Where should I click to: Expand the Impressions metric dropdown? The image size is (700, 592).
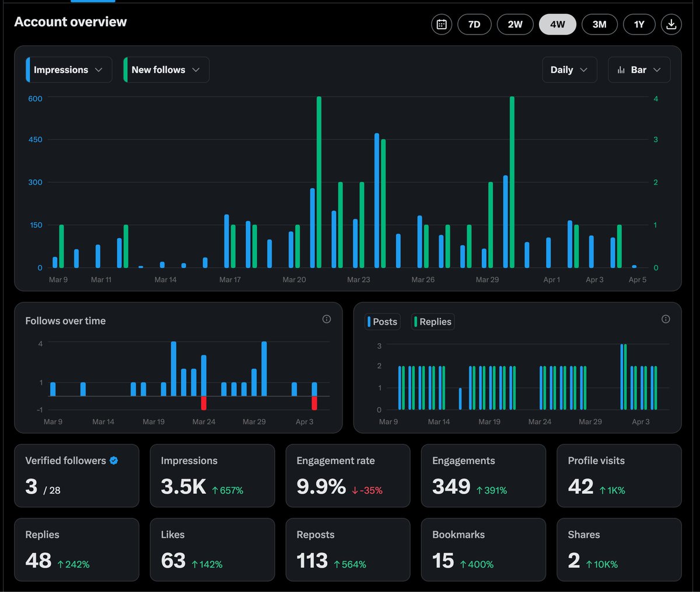pos(69,69)
